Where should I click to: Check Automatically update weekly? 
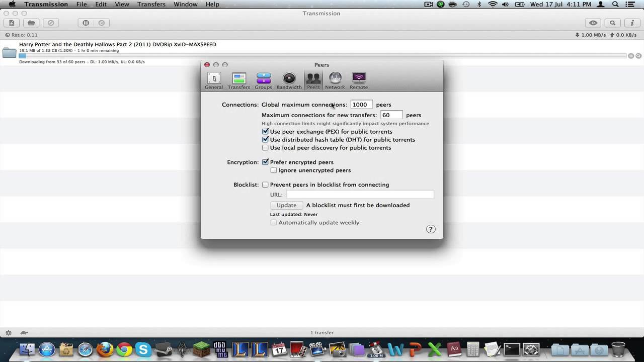pos(274,222)
